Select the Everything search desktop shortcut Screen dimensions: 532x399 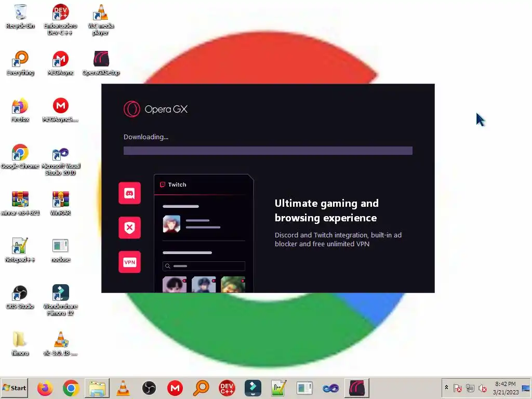(20, 63)
